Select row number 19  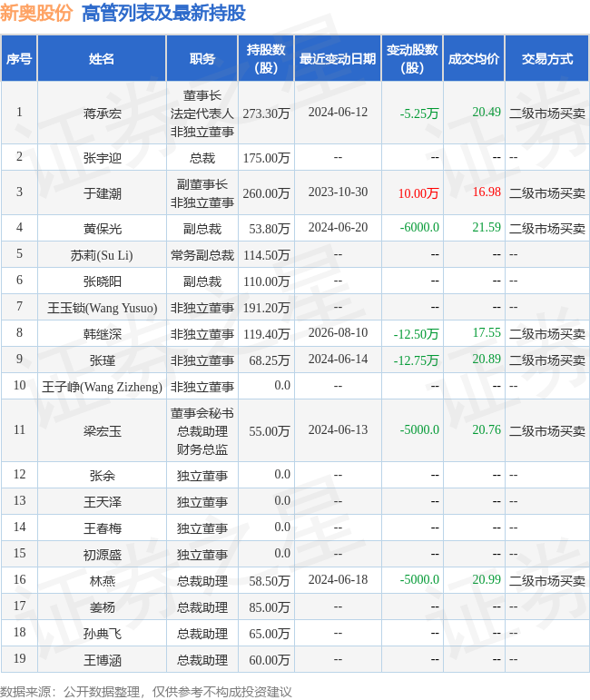tap(19, 658)
